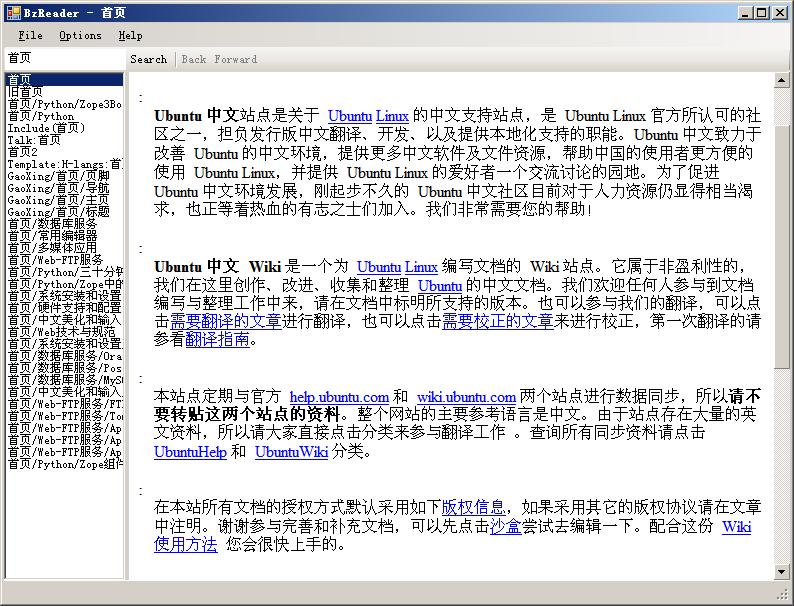
Task: Select 首页/数据库服务 in the list
Action: tap(64, 224)
